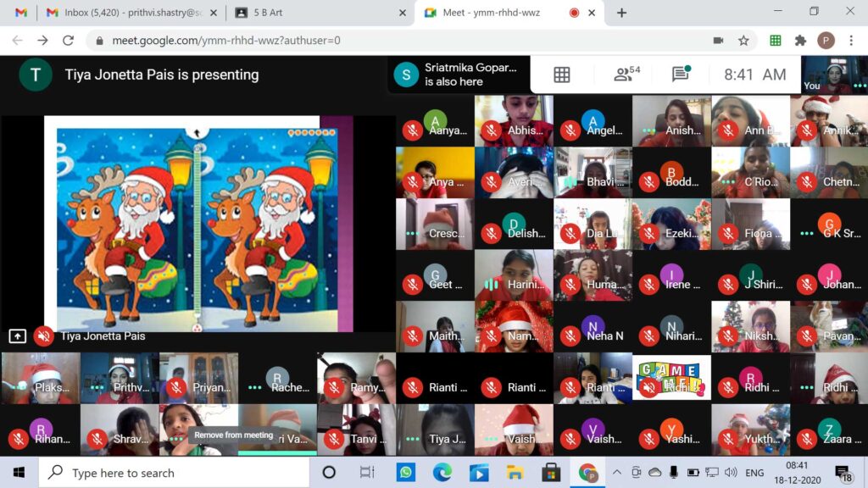Open the green grid extension icon
Screen dimensions: 868x488
pyautogui.click(x=775, y=41)
